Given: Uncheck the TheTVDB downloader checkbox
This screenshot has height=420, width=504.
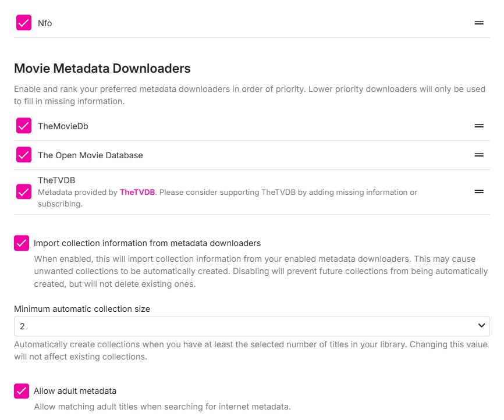Looking at the screenshot, I should 24,191.
